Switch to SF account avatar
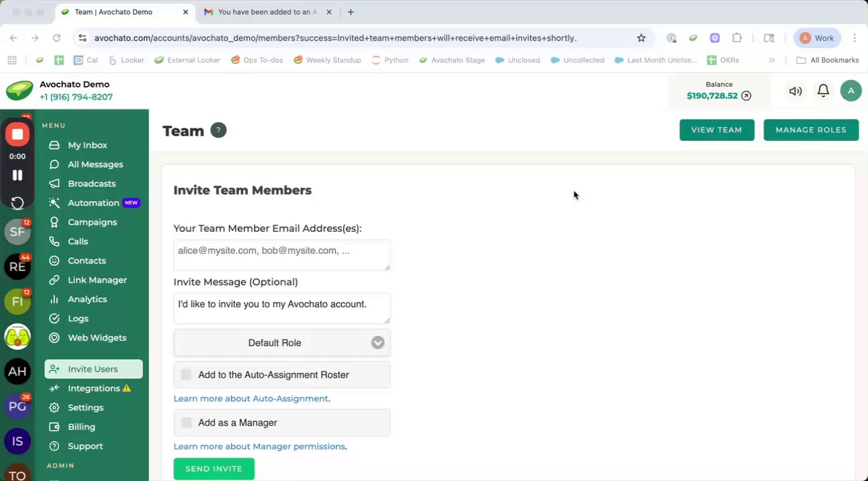This screenshot has height=481, width=868. point(17,232)
